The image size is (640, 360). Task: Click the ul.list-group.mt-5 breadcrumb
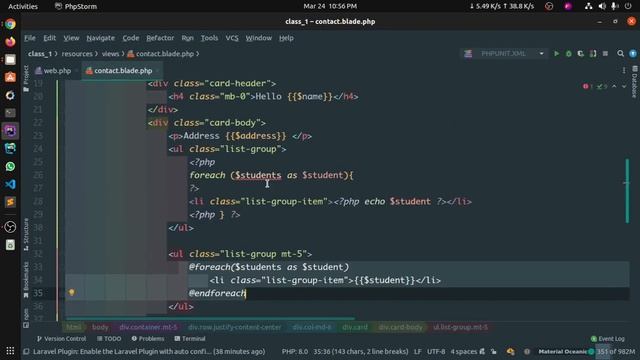460,327
